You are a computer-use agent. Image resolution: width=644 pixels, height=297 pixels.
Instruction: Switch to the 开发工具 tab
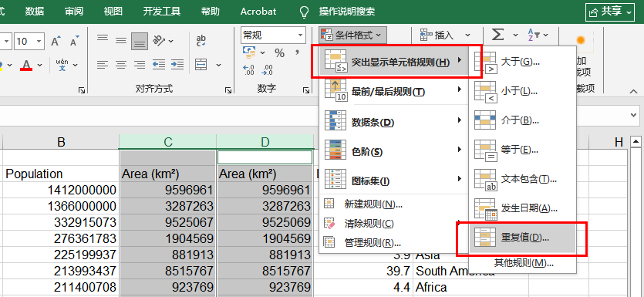[162, 12]
